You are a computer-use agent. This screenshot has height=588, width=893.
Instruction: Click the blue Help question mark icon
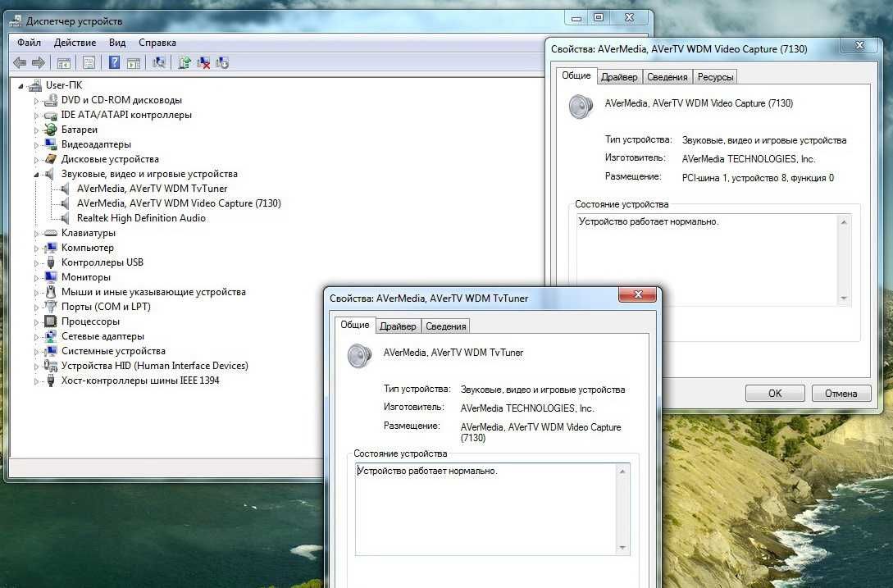pyautogui.click(x=114, y=62)
